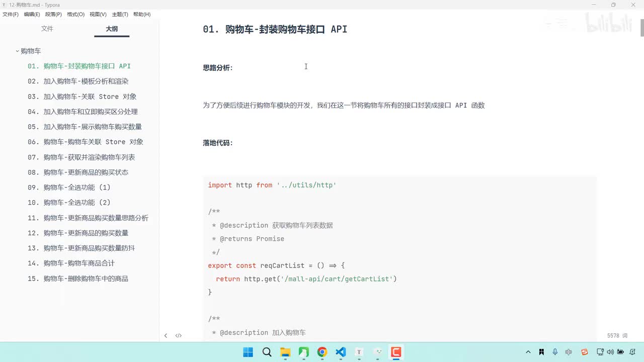This screenshot has height=362, width=644.
Task: Go to outline item 04. 加入购物车和立即购买区分处理
Action: pyautogui.click(x=83, y=112)
